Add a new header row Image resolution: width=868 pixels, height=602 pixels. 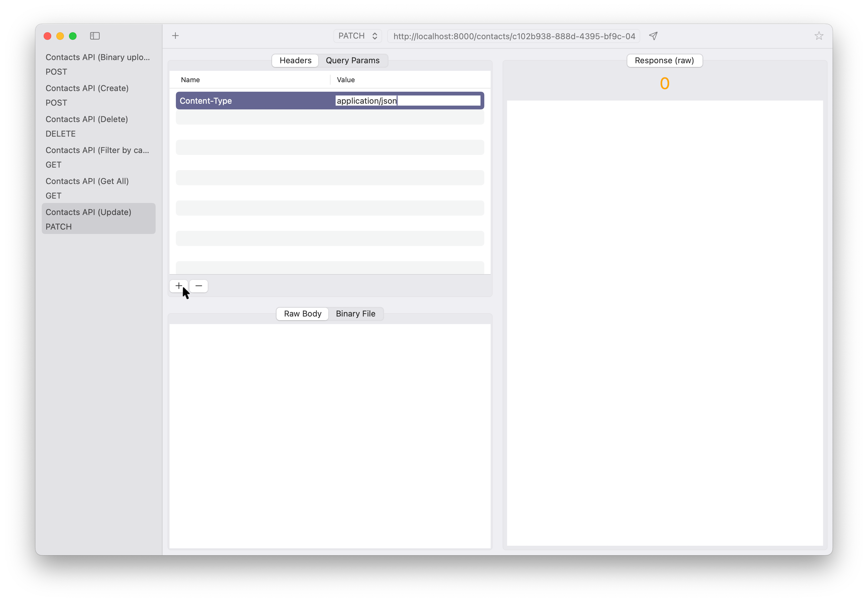[178, 286]
